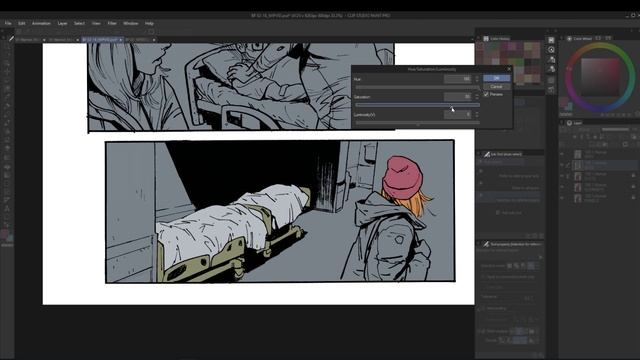Increase Hue using the stepper up arrow
640x360 pixels.
pos(477,77)
